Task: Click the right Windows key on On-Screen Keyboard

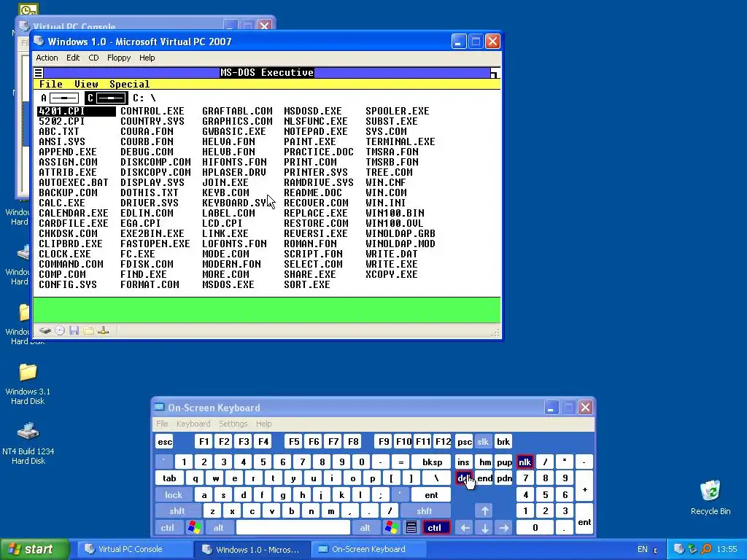Action: click(392, 528)
